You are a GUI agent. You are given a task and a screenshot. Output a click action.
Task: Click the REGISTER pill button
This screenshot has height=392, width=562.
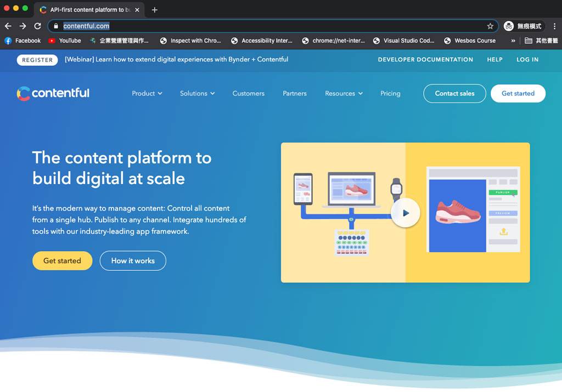[x=37, y=60]
